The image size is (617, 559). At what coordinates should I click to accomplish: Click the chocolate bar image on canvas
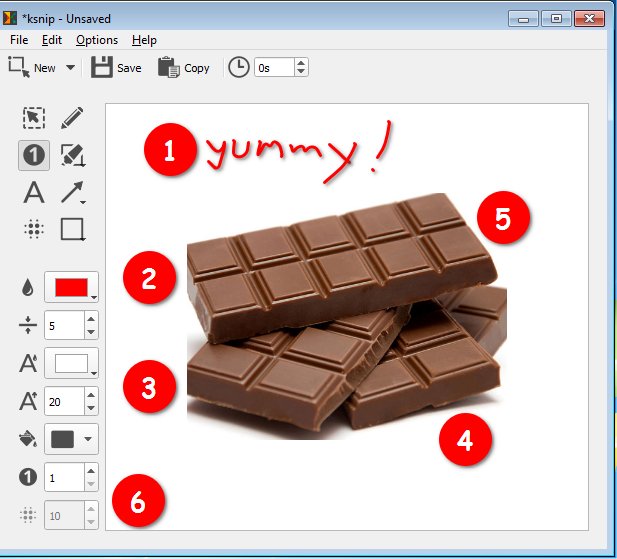(346, 317)
